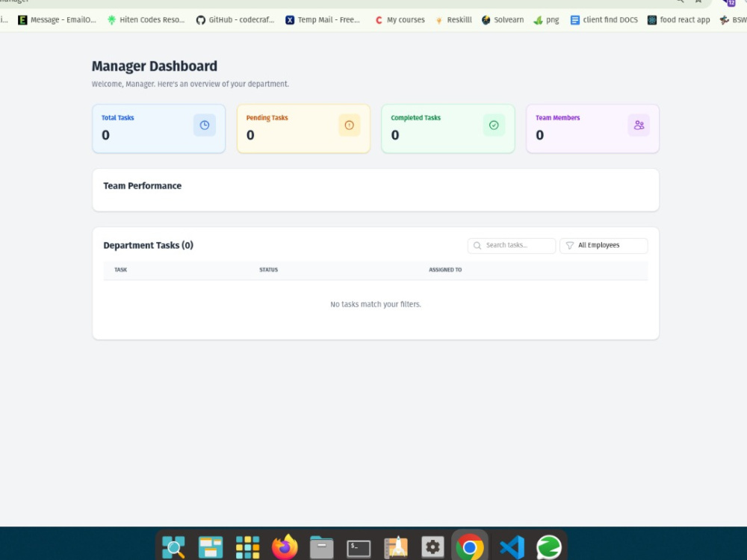Viewport: 747px width, 560px height.
Task: Click the STATUS column header
Action: point(268,270)
